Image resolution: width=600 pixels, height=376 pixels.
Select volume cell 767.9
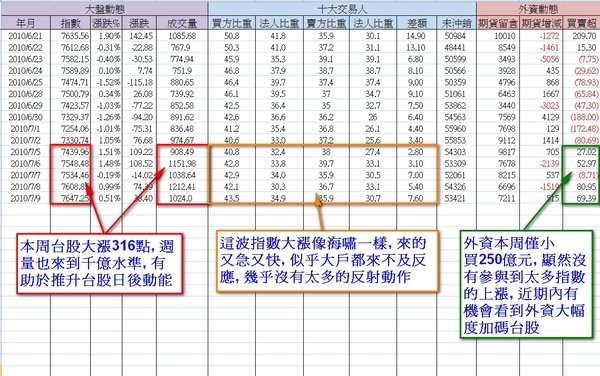coord(181,47)
